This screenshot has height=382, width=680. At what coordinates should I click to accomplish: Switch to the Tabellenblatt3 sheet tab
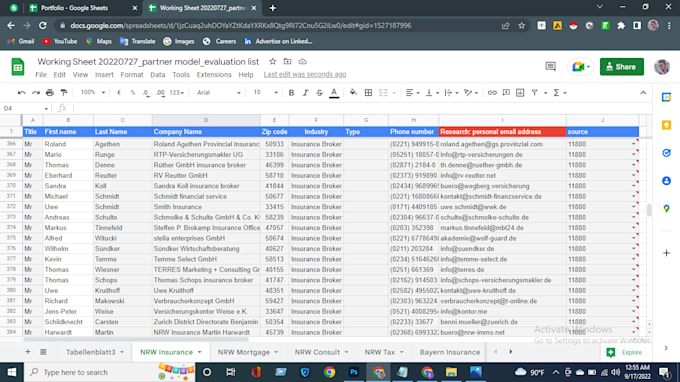coord(91,352)
